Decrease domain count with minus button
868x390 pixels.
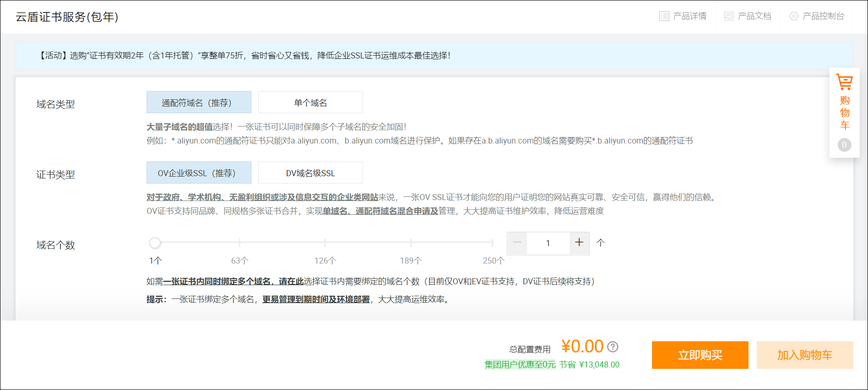[x=517, y=243]
